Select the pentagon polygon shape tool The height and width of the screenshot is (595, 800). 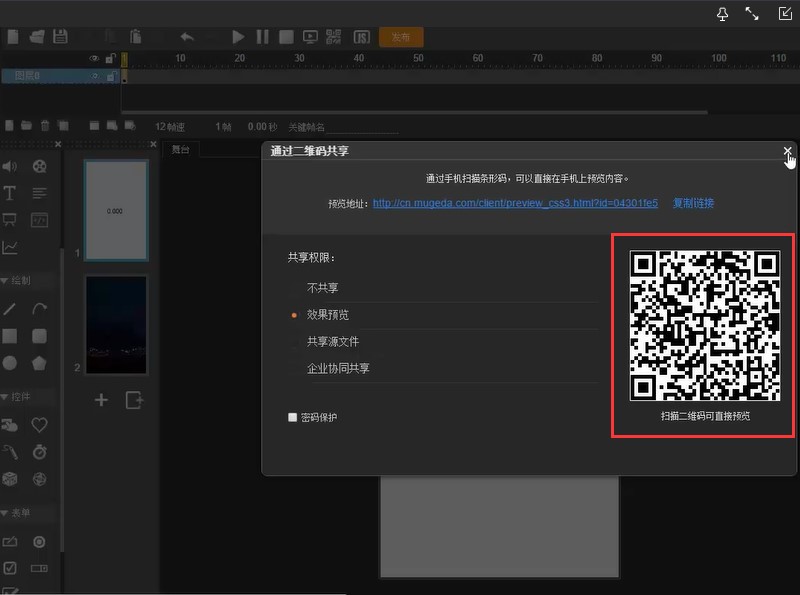point(39,363)
